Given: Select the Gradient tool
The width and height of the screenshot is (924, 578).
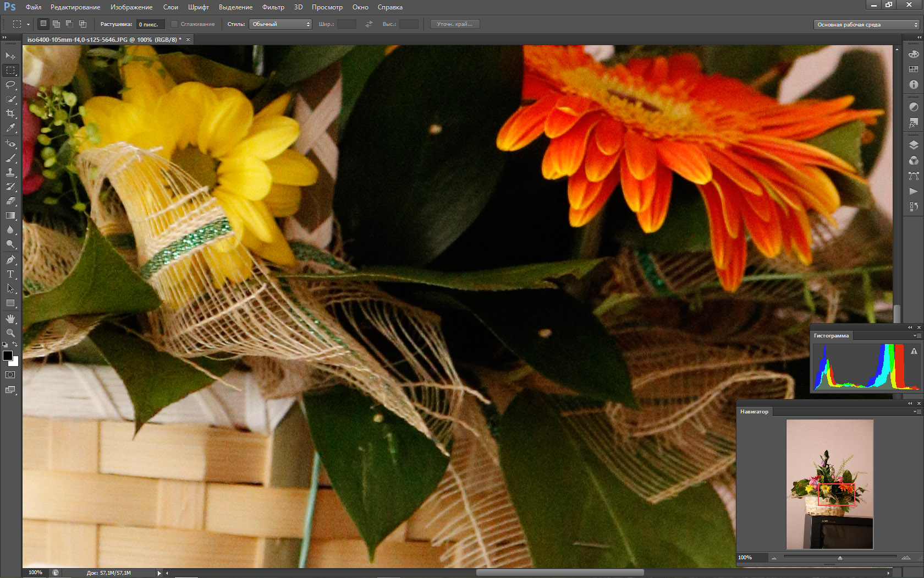Looking at the screenshot, I should pyautogui.click(x=10, y=215).
